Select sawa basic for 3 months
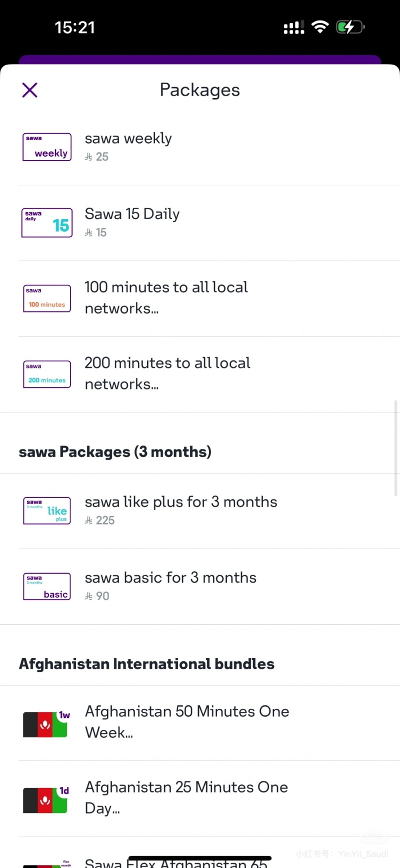400x868 pixels. (x=209, y=587)
